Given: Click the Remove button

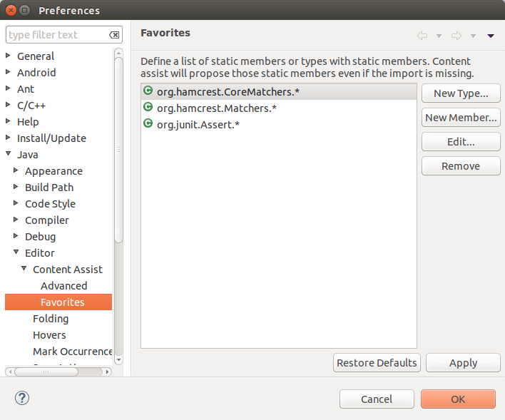Looking at the screenshot, I should (x=461, y=166).
